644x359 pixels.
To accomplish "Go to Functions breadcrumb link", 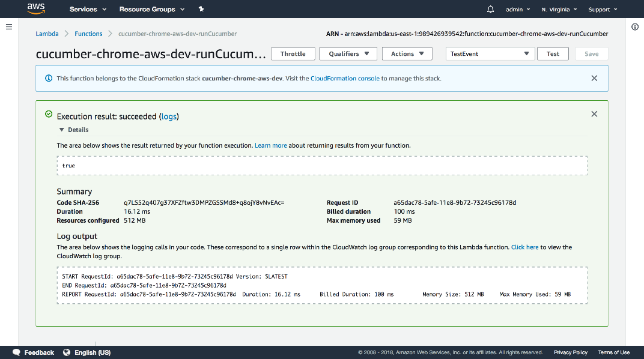I will 88,34.
